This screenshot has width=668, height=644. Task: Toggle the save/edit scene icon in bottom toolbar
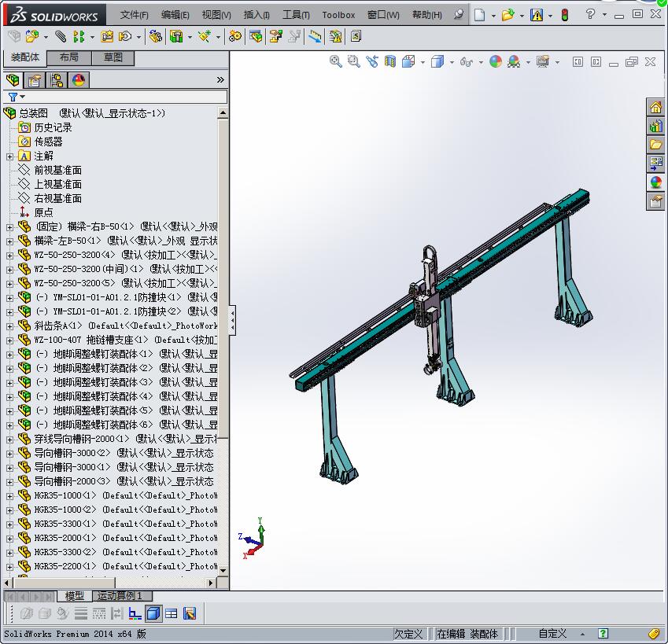[x=190, y=613]
